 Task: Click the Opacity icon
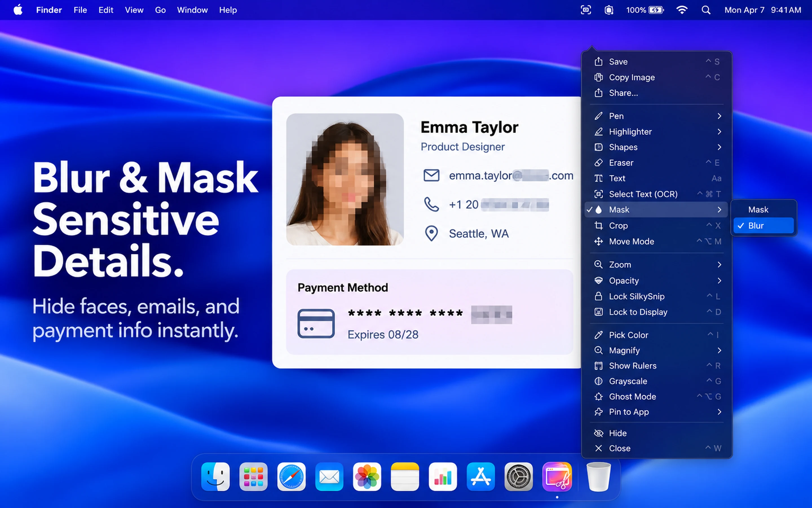click(x=598, y=280)
